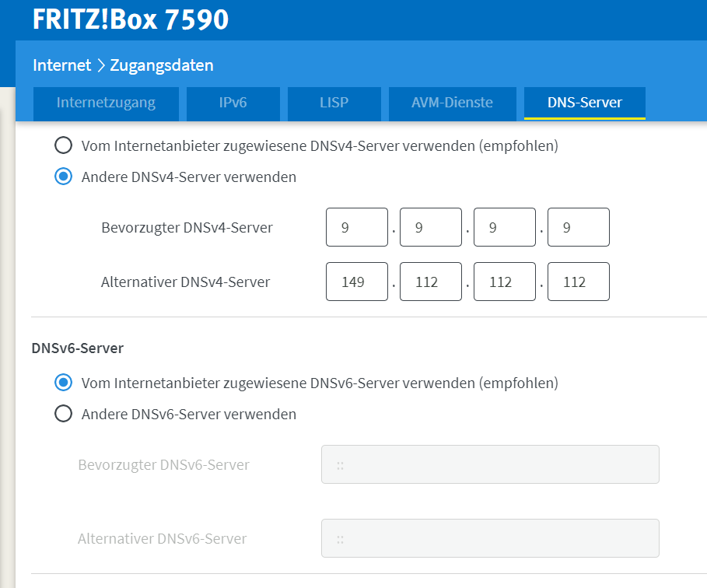Switch to the IPv6 tab
This screenshot has width=707, height=588.
click(233, 103)
